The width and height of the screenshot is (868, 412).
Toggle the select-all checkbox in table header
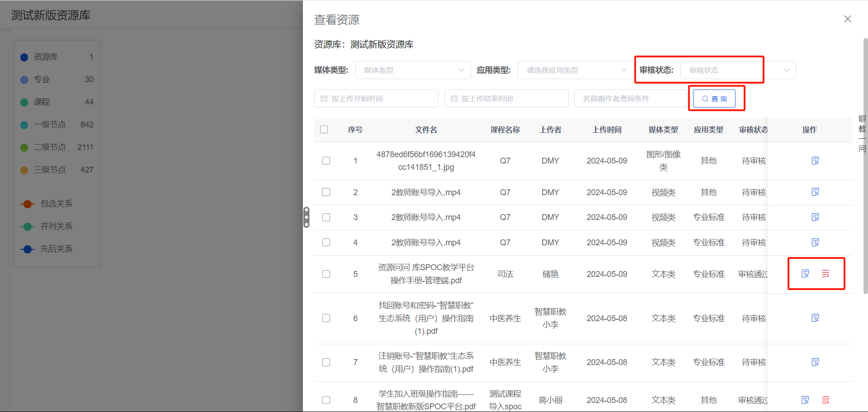point(324,129)
